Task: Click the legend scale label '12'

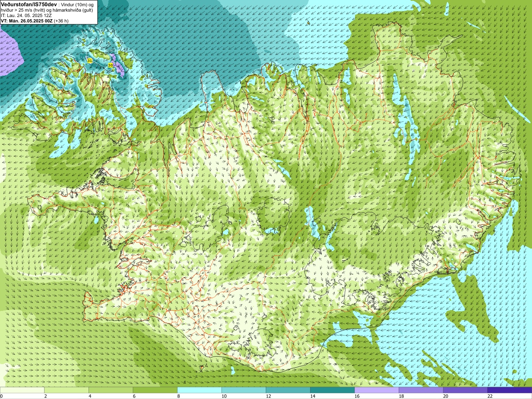Action: pyautogui.click(x=268, y=396)
